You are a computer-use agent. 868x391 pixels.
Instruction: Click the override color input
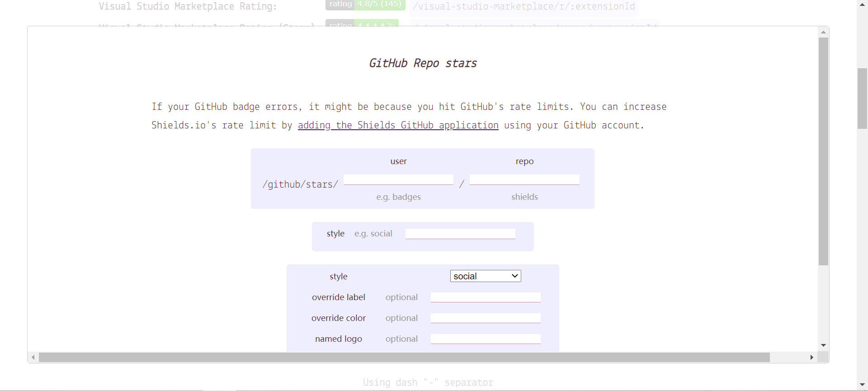(486, 318)
